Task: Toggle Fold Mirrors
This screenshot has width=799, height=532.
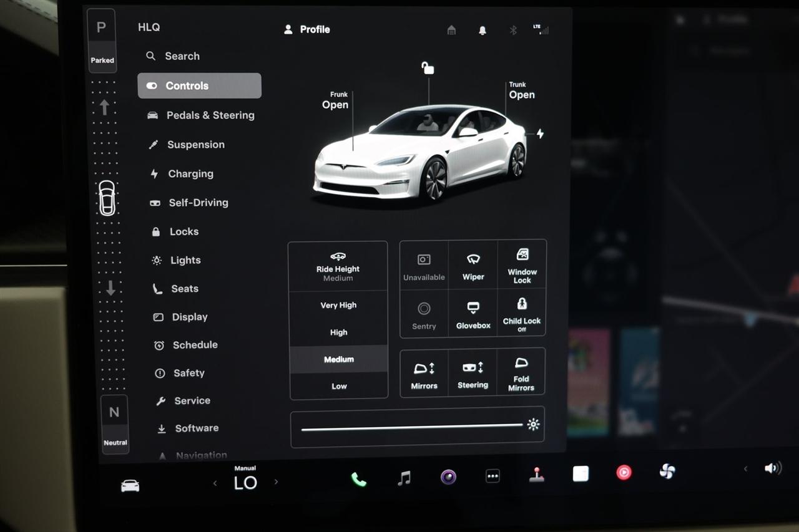Action: pyautogui.click(x=521, y=373)
